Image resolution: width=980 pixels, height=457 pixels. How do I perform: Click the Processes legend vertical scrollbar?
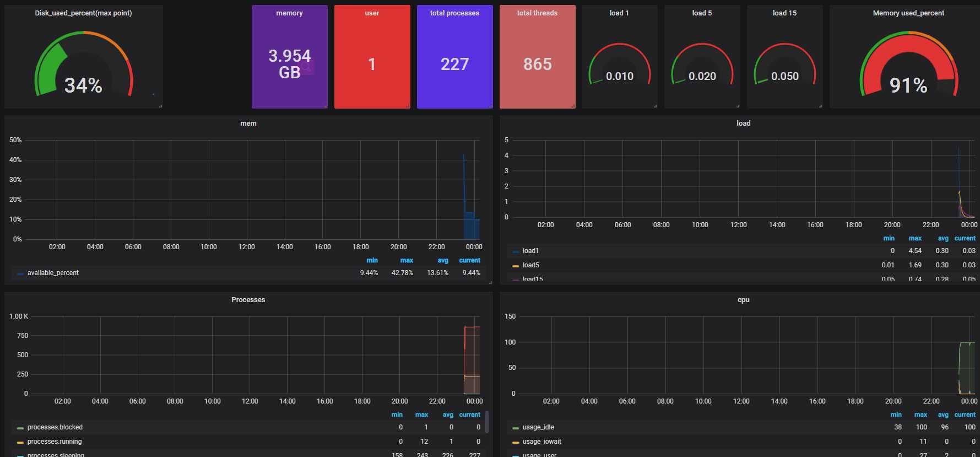tap(487, 422)
